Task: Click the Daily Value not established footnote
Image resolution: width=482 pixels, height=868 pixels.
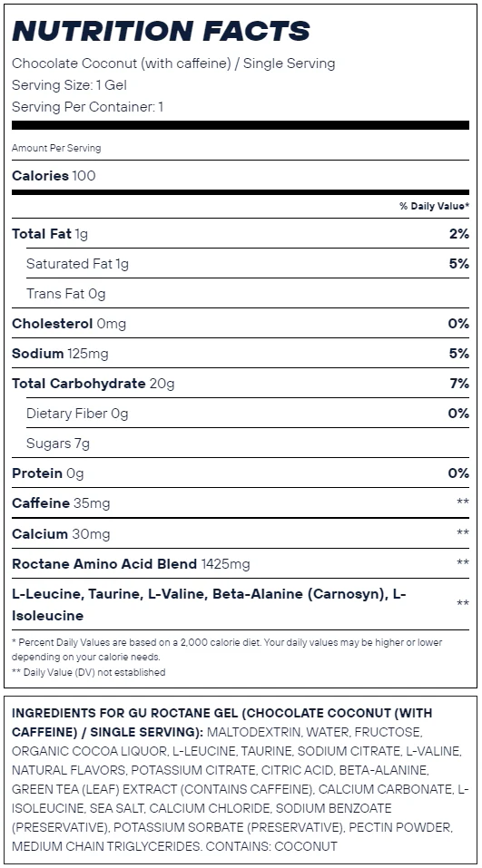Action: point(89,672)
